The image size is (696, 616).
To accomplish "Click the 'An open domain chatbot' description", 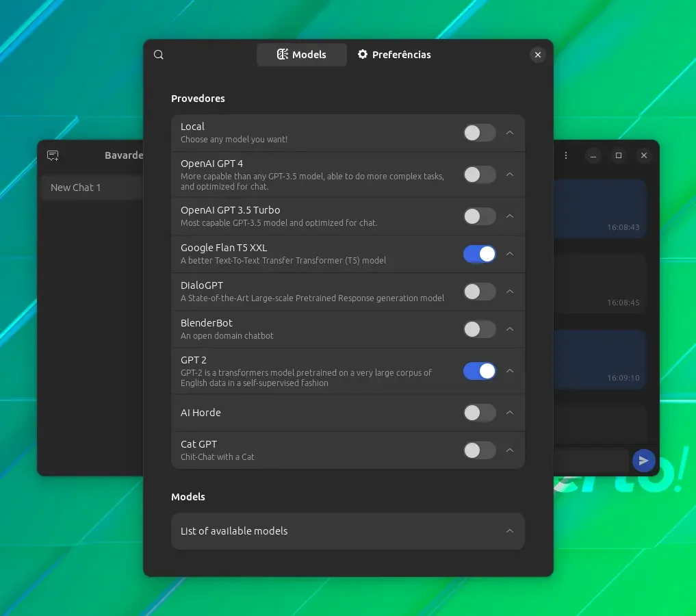I will (x=227, y=335).
